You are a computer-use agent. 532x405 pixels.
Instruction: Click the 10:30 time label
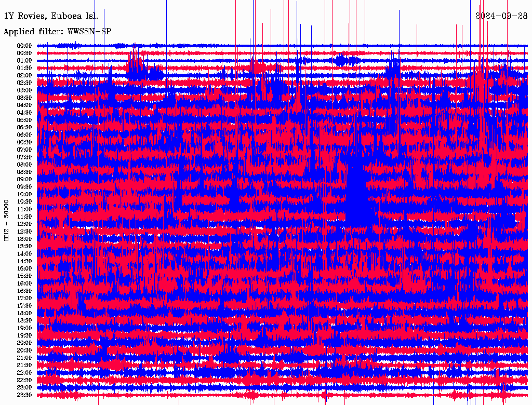(x=24, y=201)
